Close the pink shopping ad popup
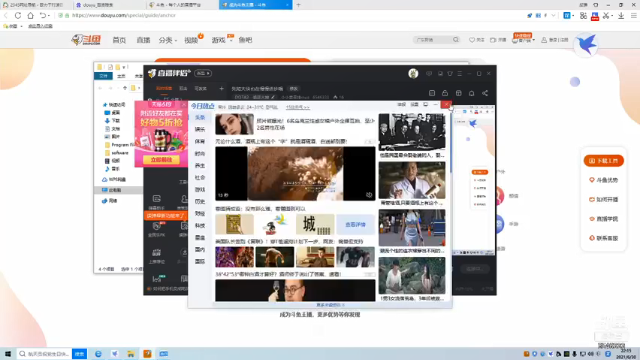 [184, 104]
